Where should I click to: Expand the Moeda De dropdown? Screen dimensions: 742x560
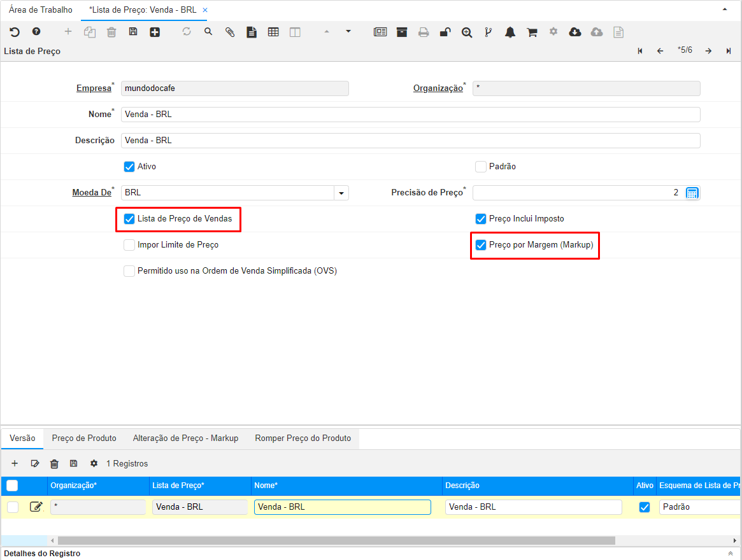point(341,193)
